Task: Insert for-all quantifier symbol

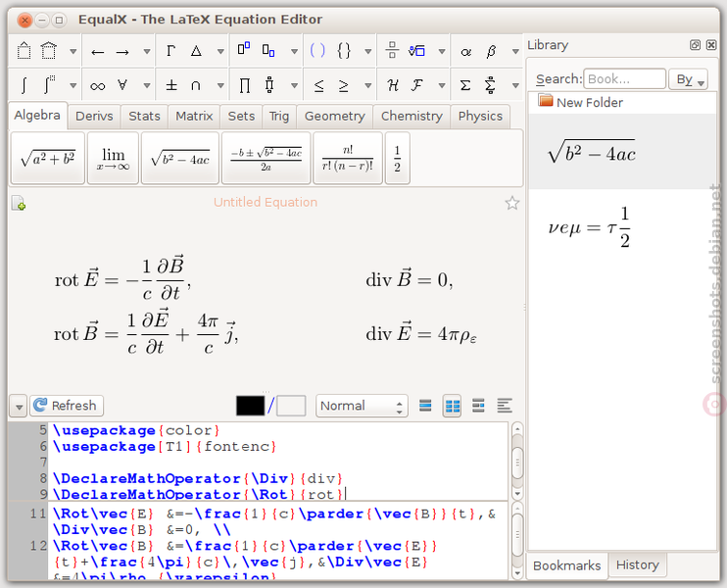Action: 122,85
